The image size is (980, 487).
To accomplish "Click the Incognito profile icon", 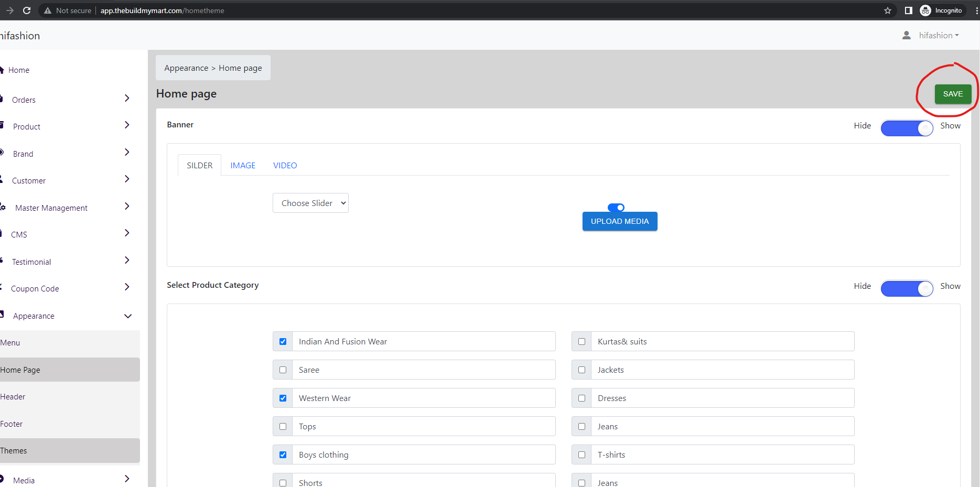I will pos(925,10).
